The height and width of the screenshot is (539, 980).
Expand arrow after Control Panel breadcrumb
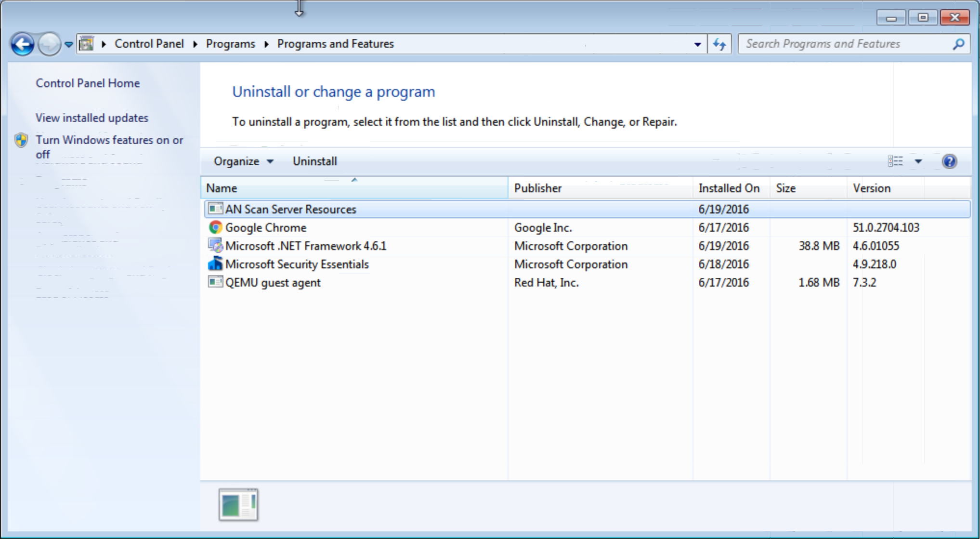click(195, 44)
